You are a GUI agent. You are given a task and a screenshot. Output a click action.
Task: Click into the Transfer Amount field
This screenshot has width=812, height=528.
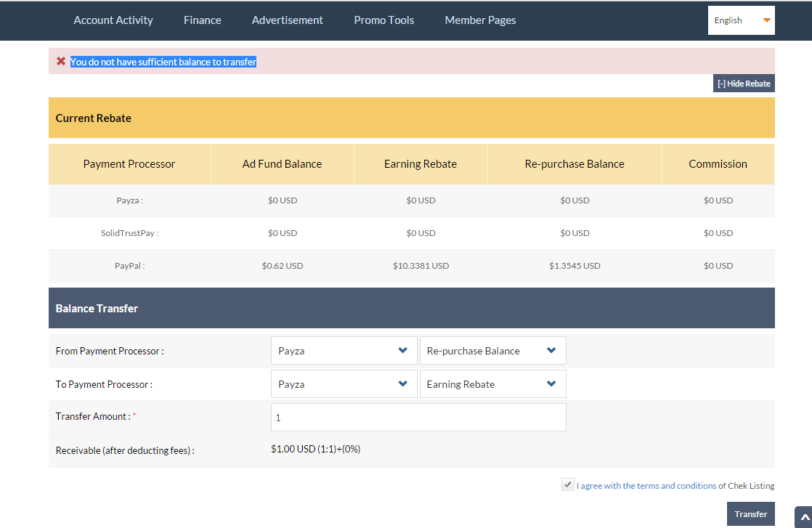click(418, 418)
